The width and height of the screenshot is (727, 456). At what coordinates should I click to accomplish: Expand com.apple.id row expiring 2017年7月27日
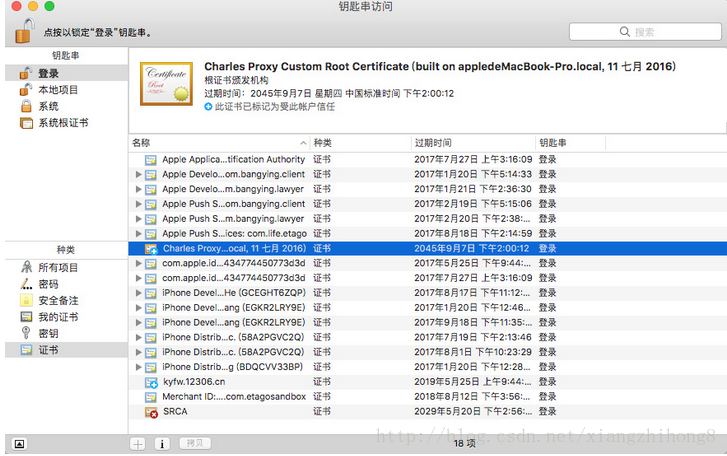pyautogui.click(x=138, y=278)
